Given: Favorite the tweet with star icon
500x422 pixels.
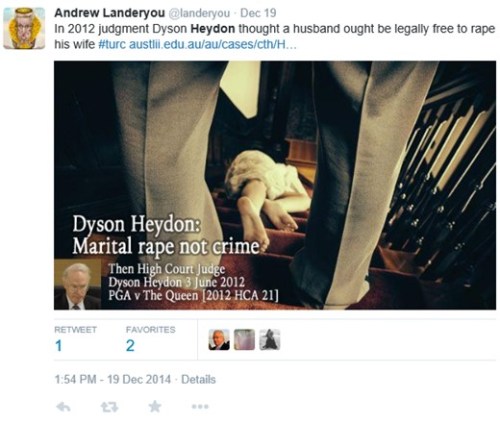Looking at the screenshot, I should click(155, 407).
